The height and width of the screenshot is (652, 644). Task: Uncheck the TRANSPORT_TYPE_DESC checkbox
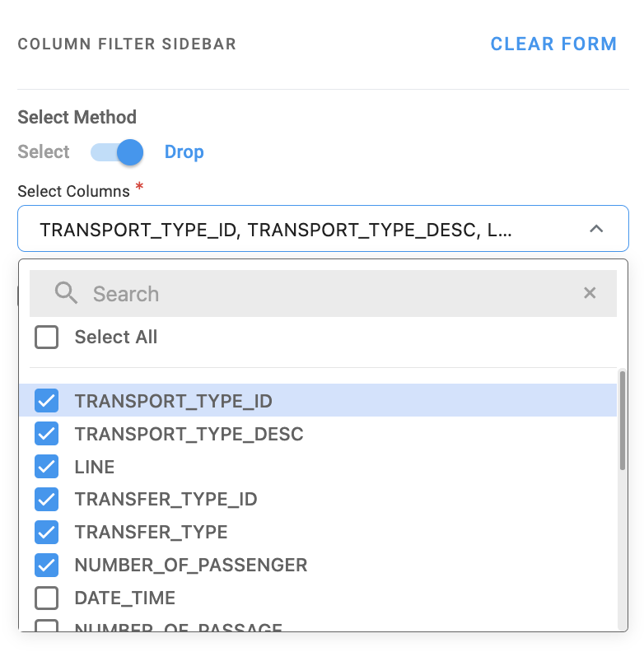click(47, 434)
